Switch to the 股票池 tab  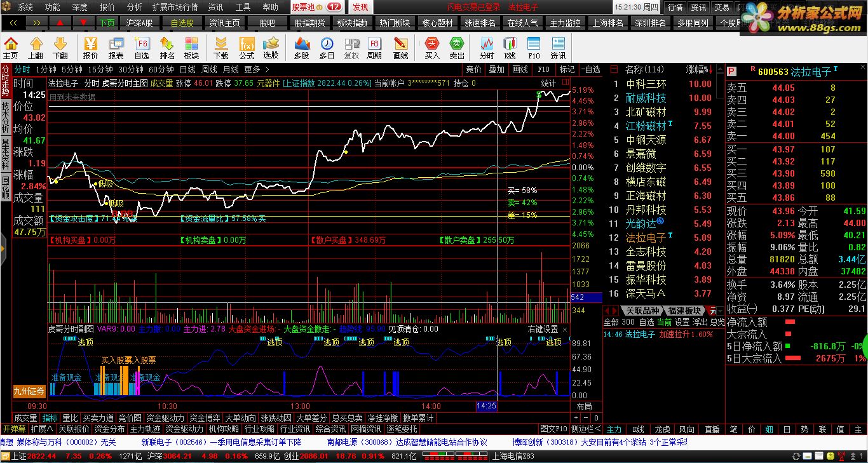[317, 7]
